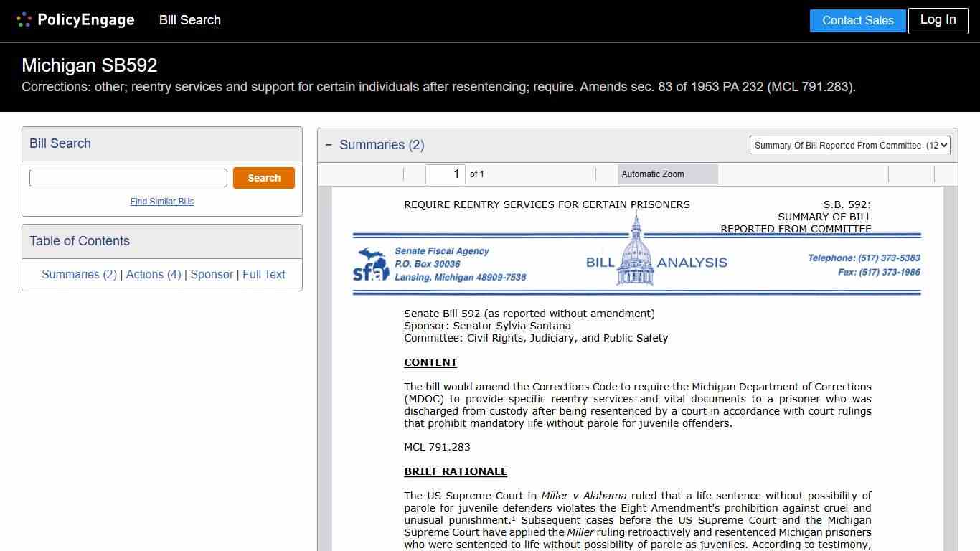Screen dimensions: 980x551
Task: View the Full Text of the bill
Action: coord(264,274)
